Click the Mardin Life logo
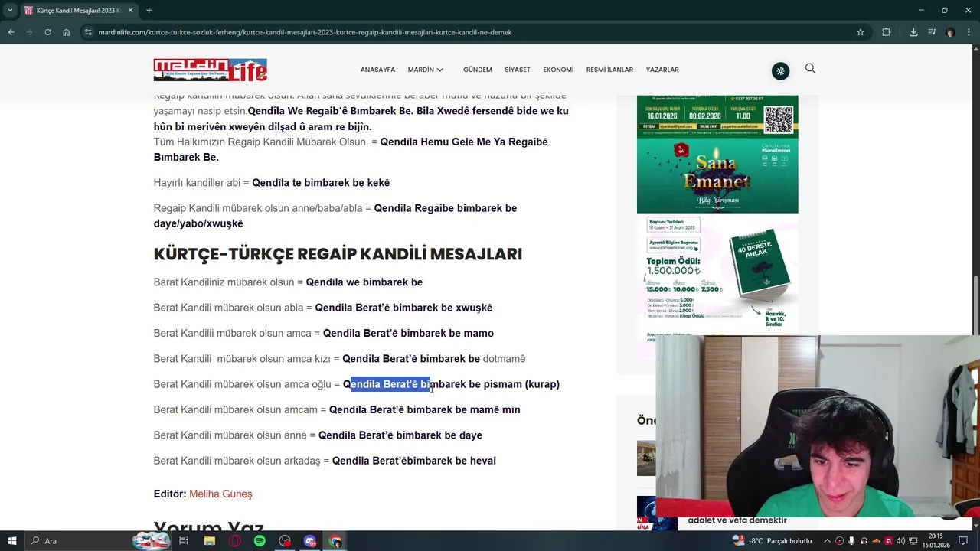The height and width of the screenshot is (551, 980). pos(210,70)
